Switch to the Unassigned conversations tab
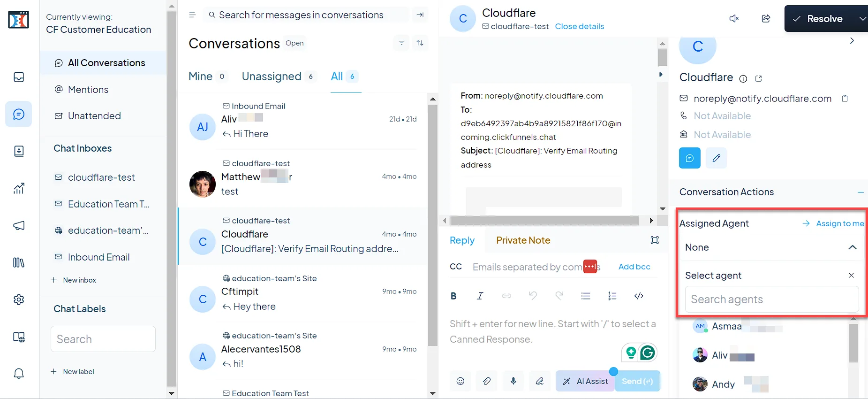The width and height of the screenshot is (868, 399). (279, 76)
